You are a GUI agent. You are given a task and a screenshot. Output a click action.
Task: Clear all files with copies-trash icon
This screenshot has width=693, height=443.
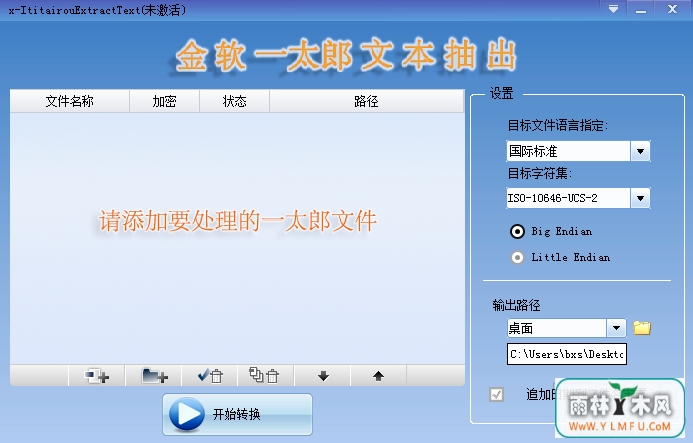[x=265, y=376]
